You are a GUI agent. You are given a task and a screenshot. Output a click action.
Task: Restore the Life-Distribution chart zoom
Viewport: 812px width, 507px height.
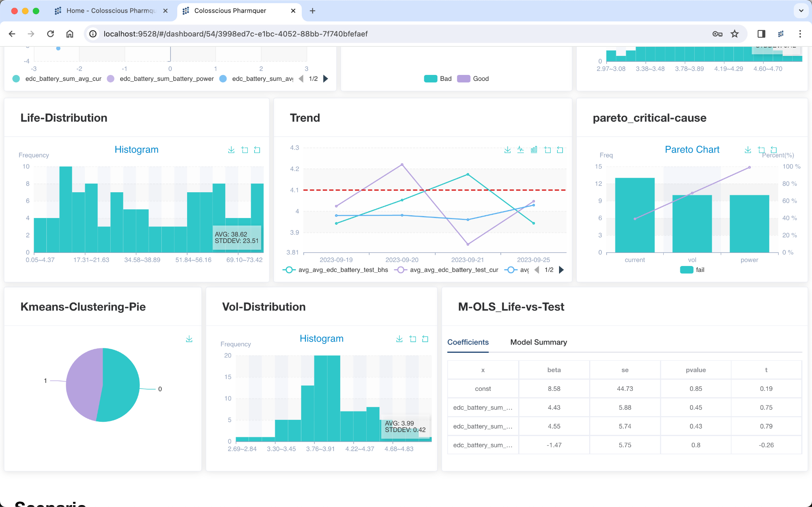(257, 149)
